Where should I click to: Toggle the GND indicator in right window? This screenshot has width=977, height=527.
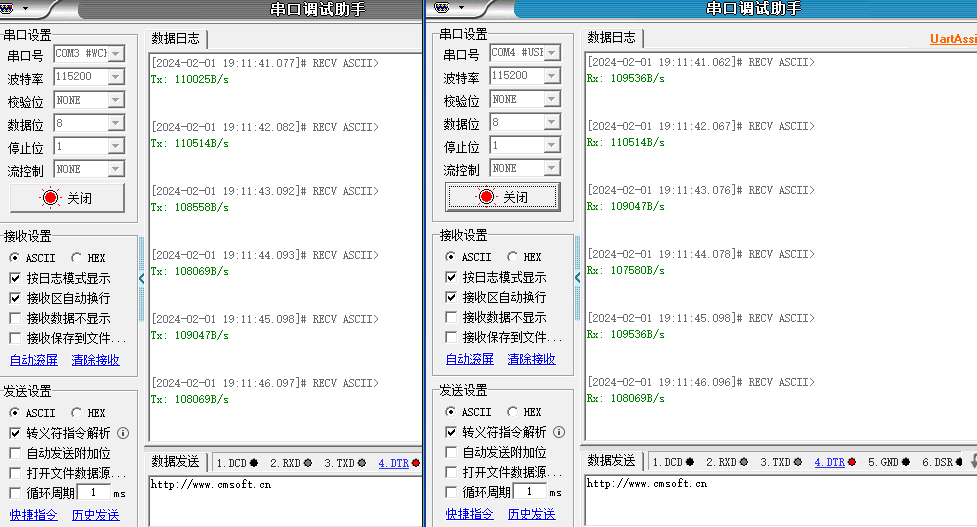(x=905, y=462)
